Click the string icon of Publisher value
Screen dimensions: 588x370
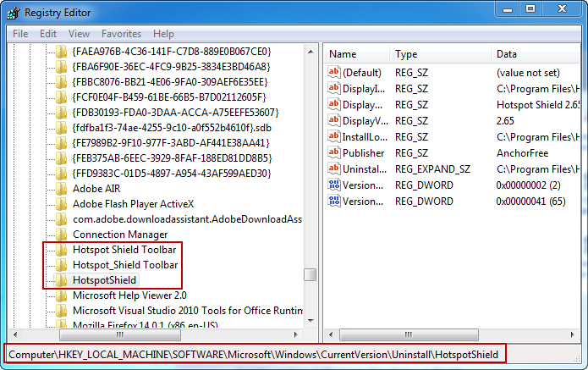pos(333,152)
